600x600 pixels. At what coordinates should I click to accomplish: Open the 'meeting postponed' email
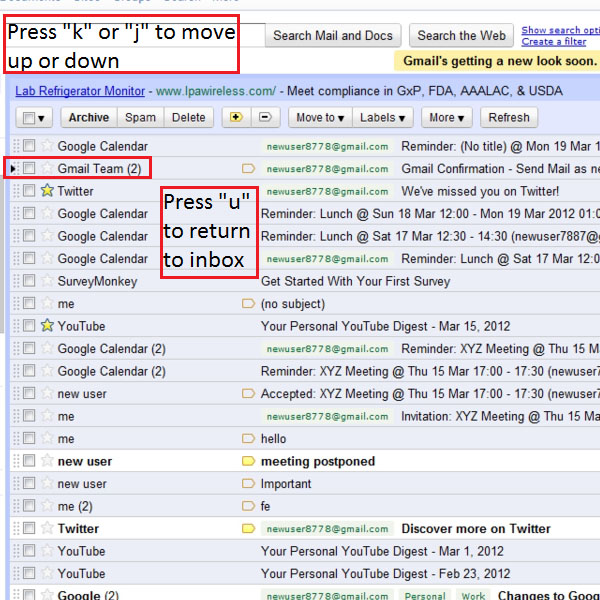click(x=318, y=461)
